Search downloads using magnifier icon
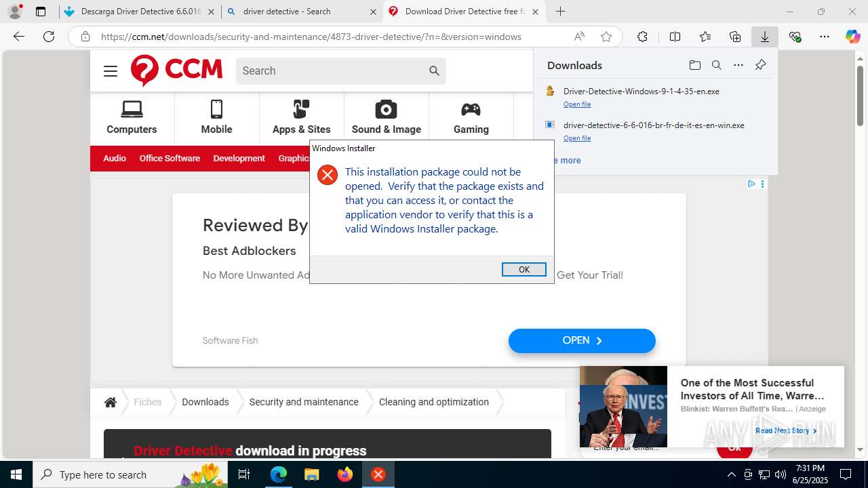Viewport: 868px width, 488px height. coord(716,65)
